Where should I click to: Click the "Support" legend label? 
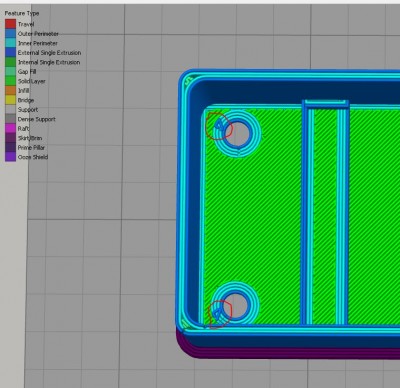tap(28, 110)
